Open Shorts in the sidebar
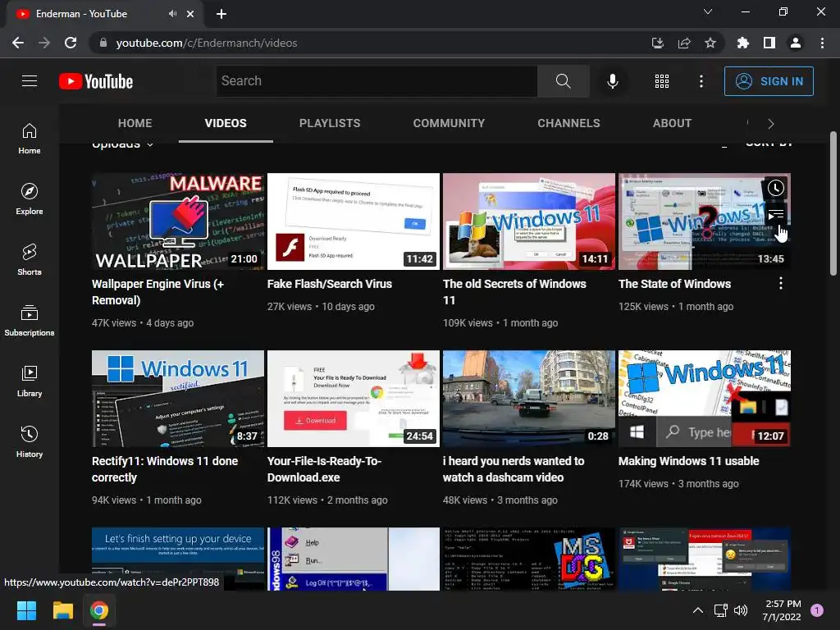Image resolution: width=840 pixels, height=630 pixels. point(30,260)
